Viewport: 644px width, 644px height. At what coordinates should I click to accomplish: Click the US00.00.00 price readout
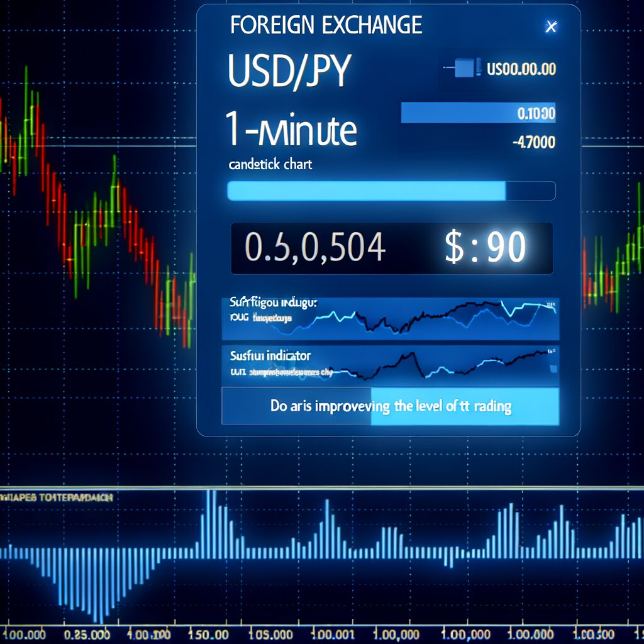[x=521, y=68]
